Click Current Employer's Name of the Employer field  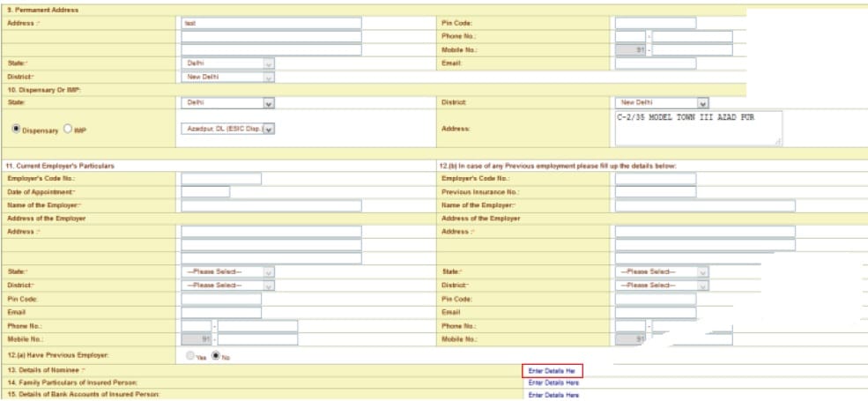[x=271, y=205]
